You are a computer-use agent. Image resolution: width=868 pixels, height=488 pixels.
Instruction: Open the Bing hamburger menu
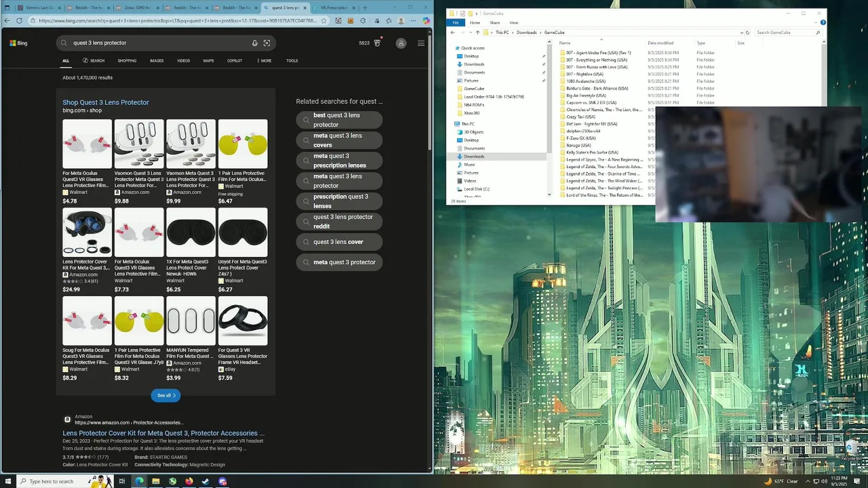(x=421, y=43)
